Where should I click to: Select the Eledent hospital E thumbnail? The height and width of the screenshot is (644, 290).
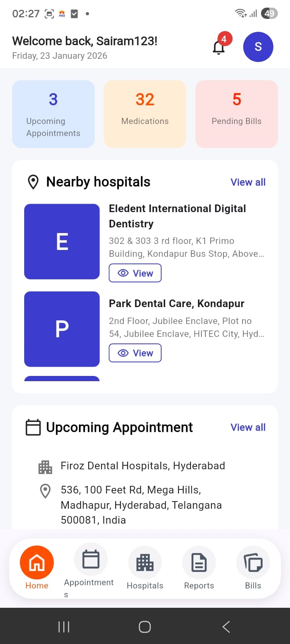click(62, 242)
